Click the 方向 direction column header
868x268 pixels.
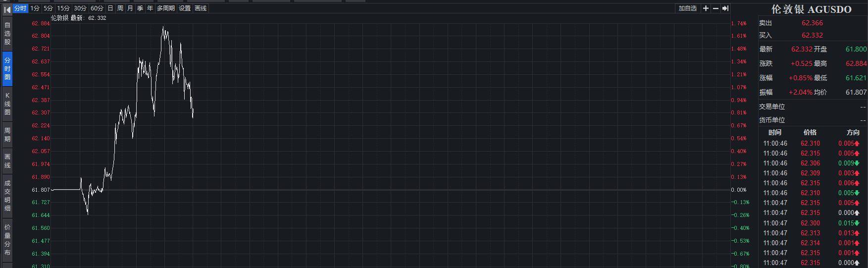click(853, 132)
